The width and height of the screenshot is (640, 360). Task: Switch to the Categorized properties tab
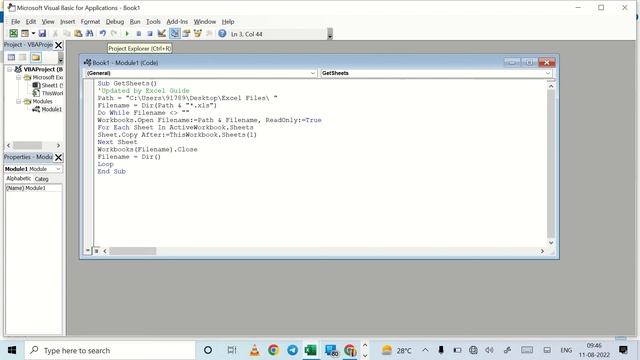point(41,179)
